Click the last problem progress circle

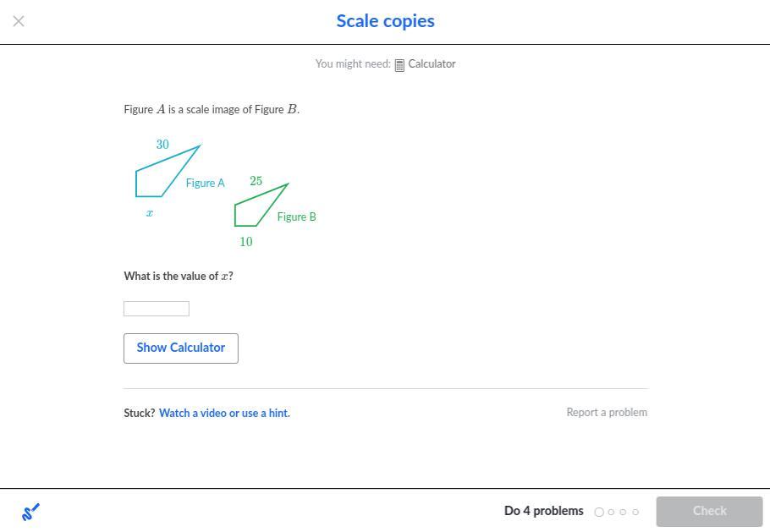pos(635,512)
